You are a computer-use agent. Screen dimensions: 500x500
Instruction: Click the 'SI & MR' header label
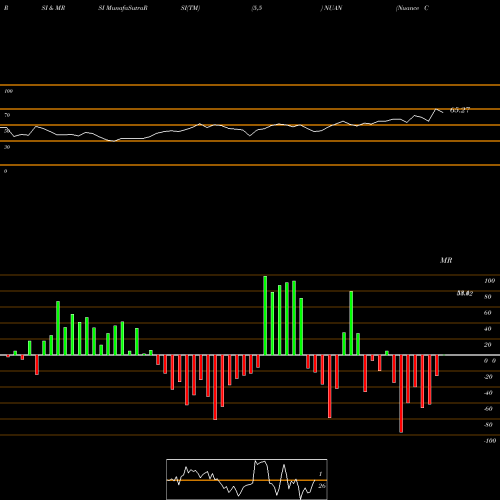tap(53, 8)
